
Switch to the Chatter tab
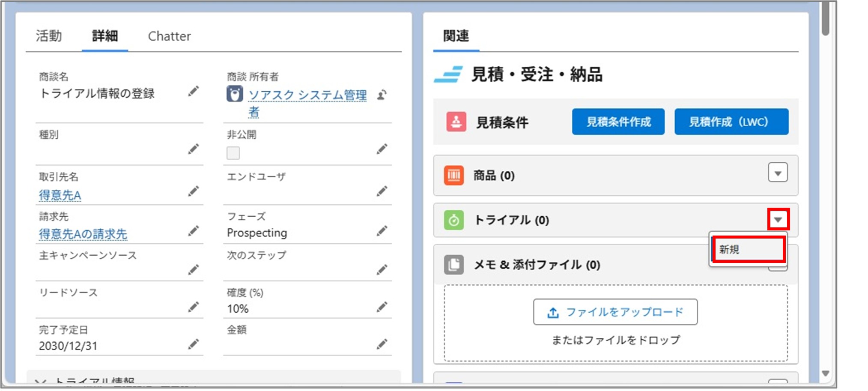(x=169, y=36)
